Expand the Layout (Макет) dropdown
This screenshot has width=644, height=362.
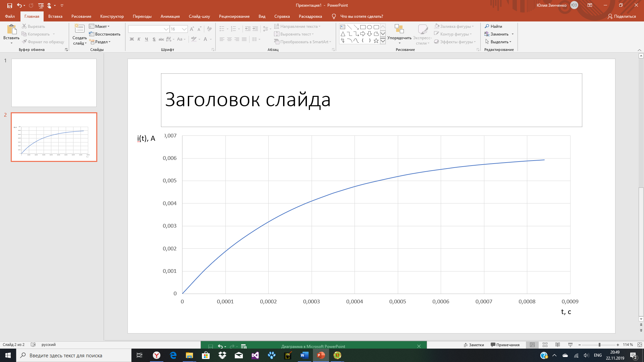pos(100,26)
